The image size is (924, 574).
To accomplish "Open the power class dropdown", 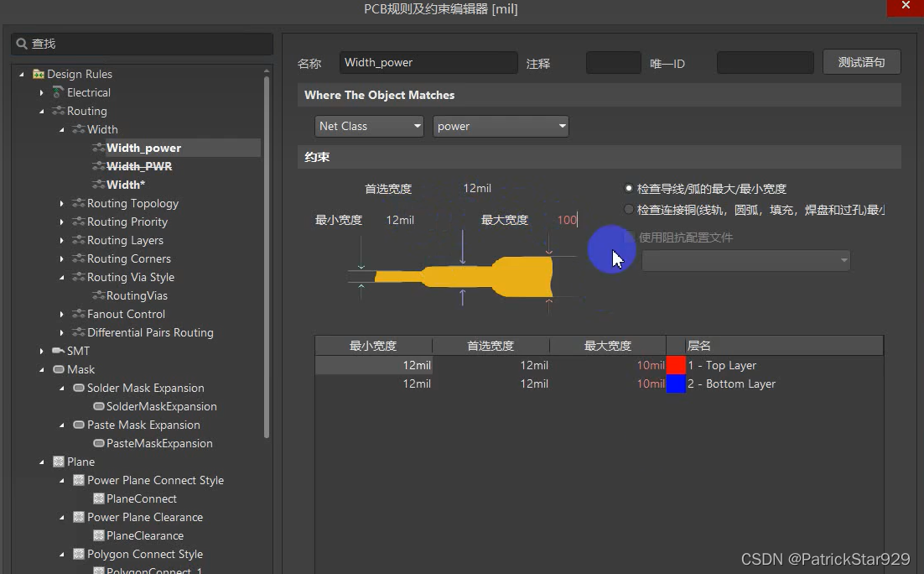I will point(501,126).
